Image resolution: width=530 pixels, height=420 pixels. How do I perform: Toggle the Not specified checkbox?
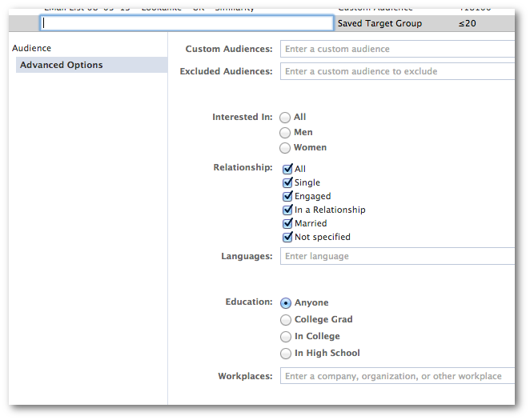[x=287, y=237]
